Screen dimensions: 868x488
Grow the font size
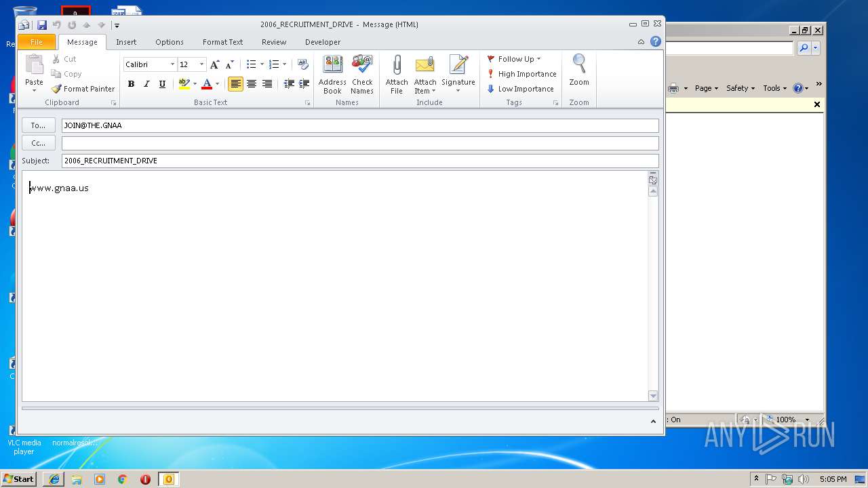point(214,64)
